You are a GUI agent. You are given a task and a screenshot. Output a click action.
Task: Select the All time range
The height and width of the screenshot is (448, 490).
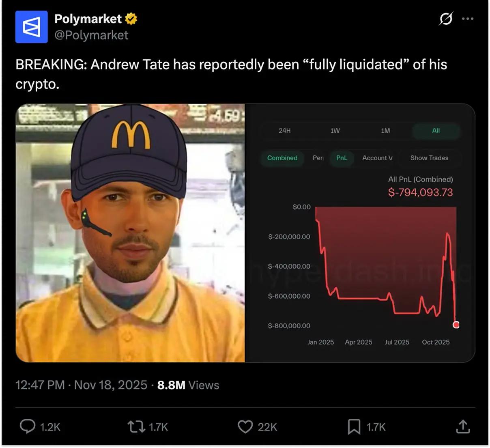[436, 131]
